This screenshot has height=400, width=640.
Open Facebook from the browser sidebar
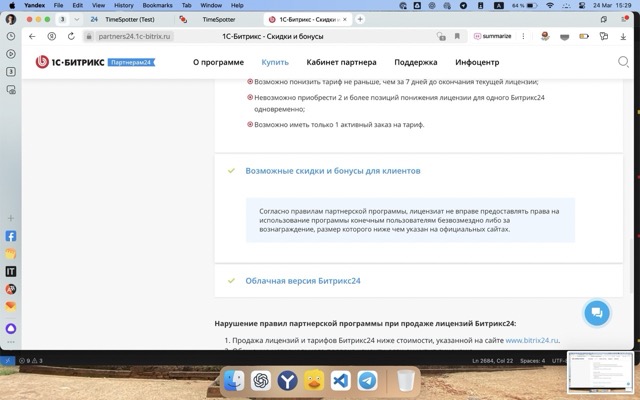click(11, 237)
